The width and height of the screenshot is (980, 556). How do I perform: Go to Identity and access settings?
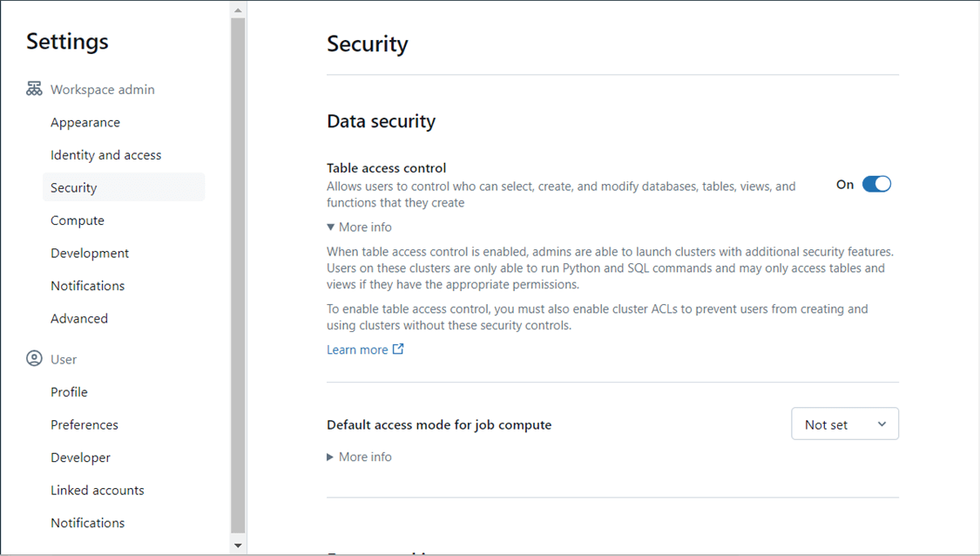(x=105, y=155)
